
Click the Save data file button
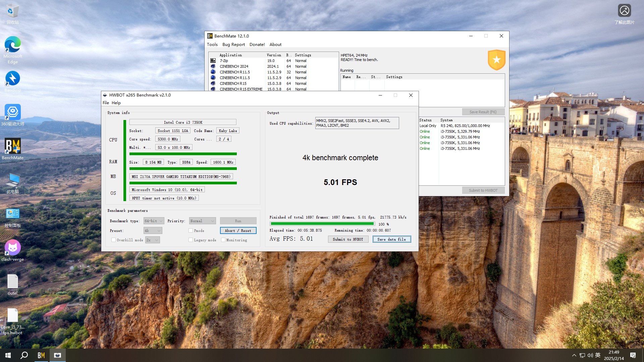[391, 239]
